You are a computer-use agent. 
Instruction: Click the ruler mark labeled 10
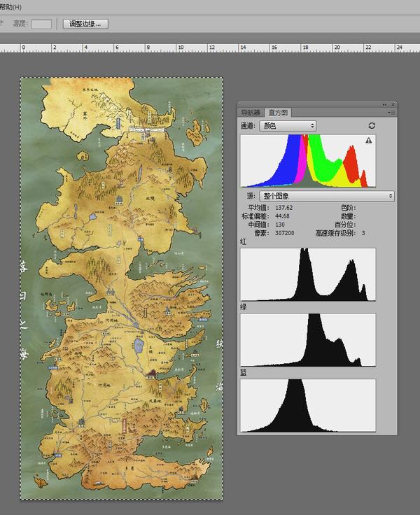point(181,48)
